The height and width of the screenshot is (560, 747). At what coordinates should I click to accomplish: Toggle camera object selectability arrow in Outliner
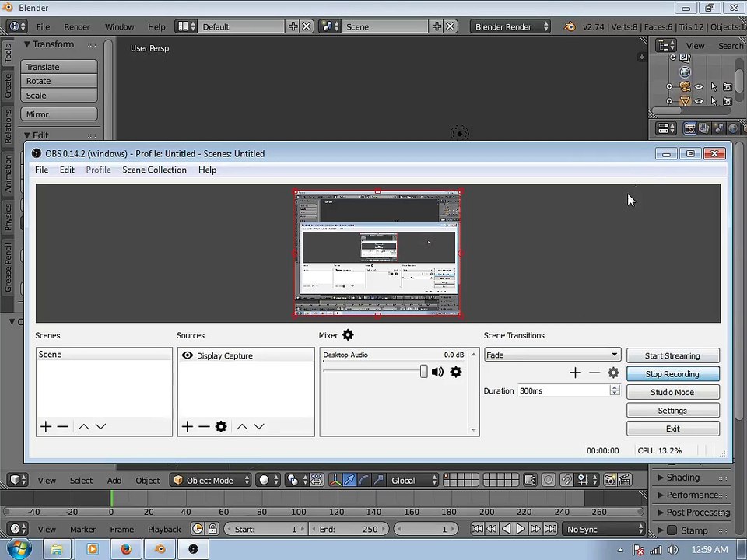click(714, 87)
